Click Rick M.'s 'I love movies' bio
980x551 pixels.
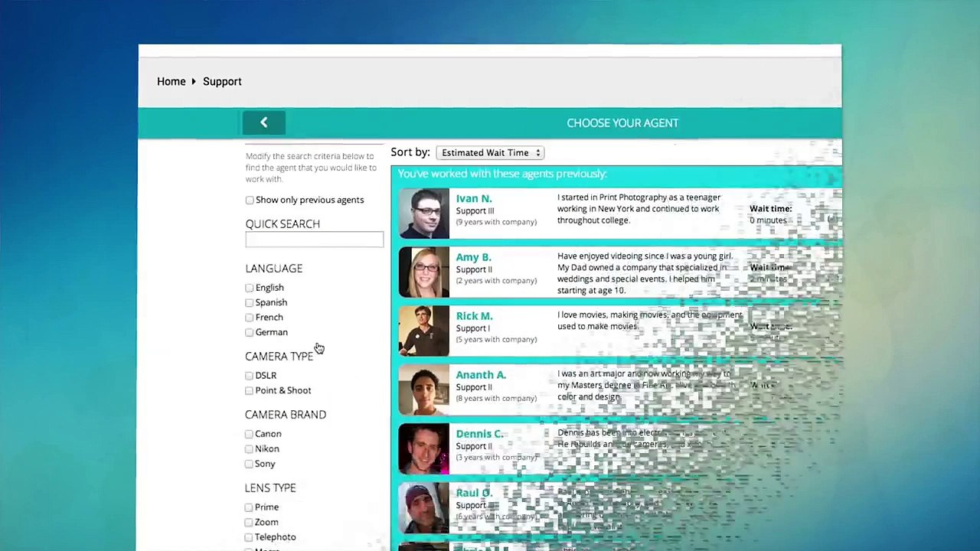tap(649, 321)
